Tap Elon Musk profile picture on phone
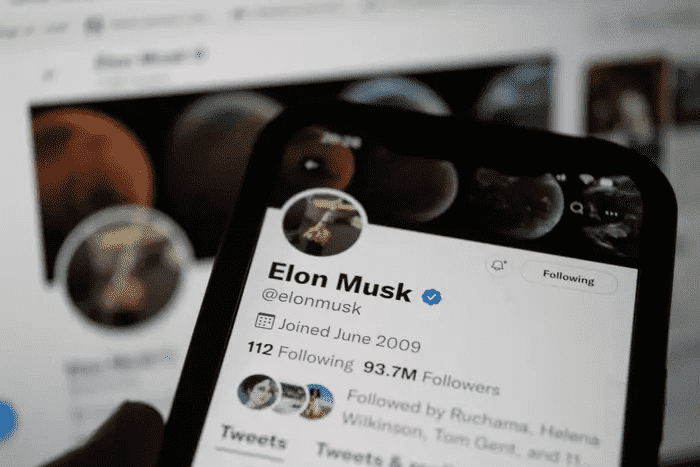 click(324, 223)
